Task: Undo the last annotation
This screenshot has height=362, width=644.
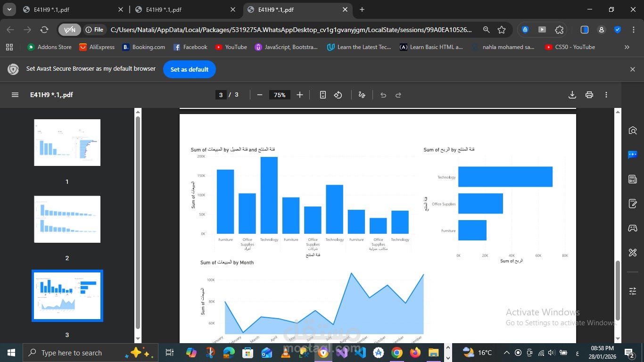Action: click(x=383, y=95)
